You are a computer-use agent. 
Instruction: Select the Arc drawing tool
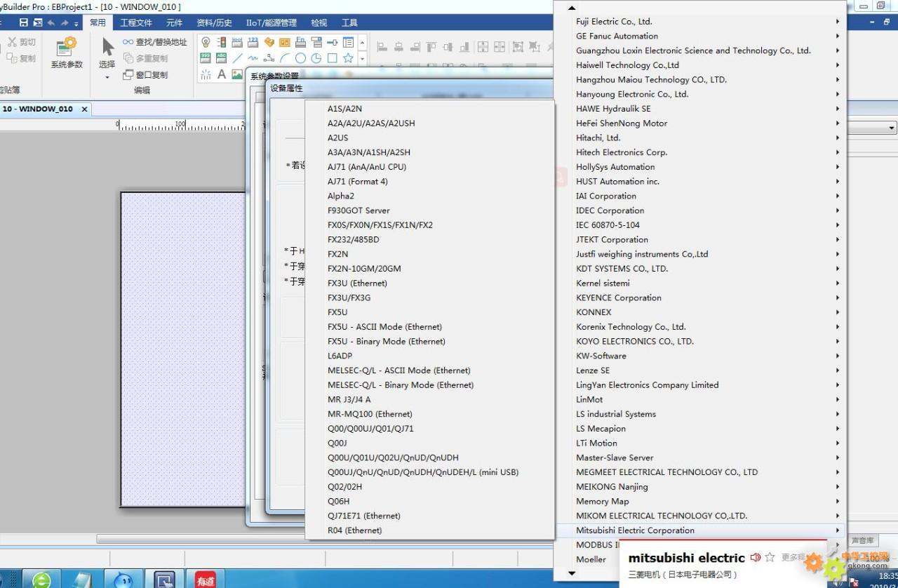285,58
